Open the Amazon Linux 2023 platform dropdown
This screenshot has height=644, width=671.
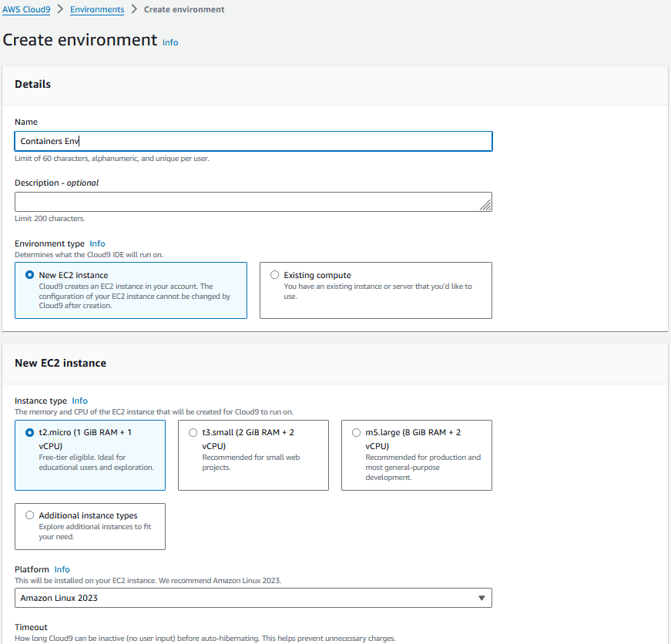(253, 598)
